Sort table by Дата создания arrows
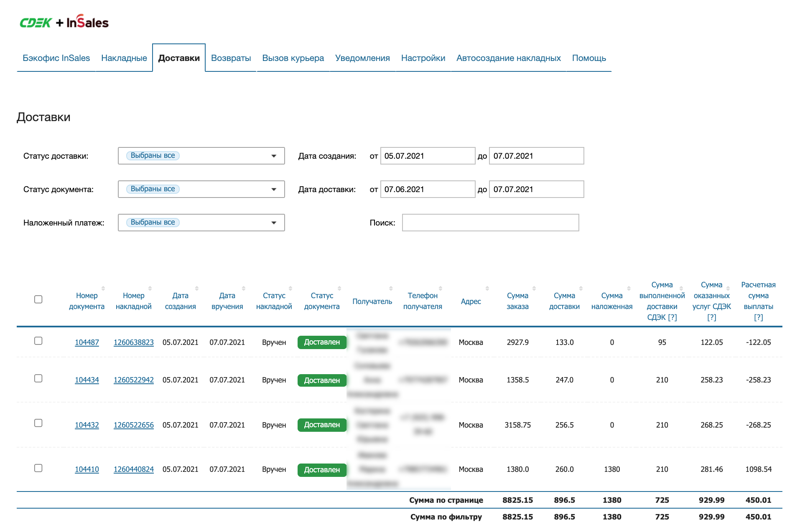This screenshot has height=532, width=810. (197, 288)
